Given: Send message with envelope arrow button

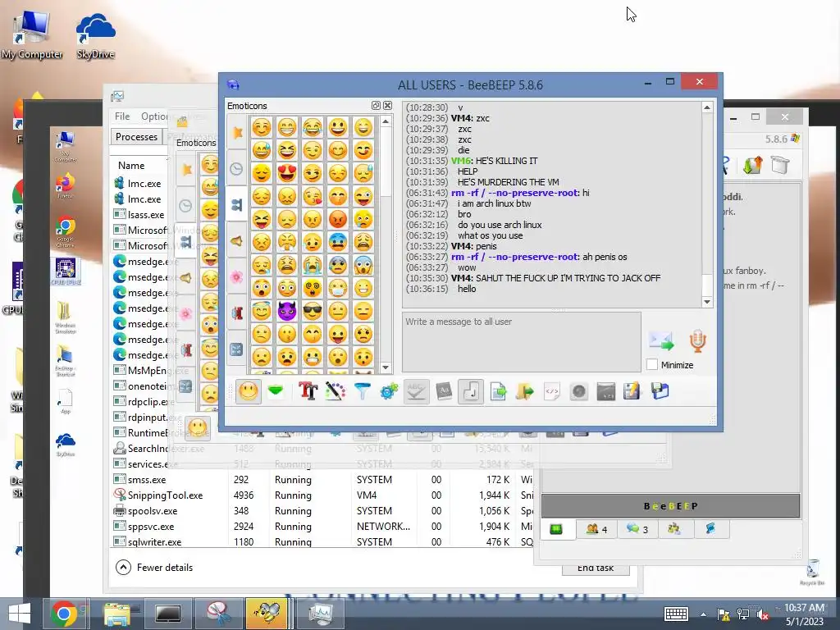Looking at the screenshot, I should [x=662, y=340].
